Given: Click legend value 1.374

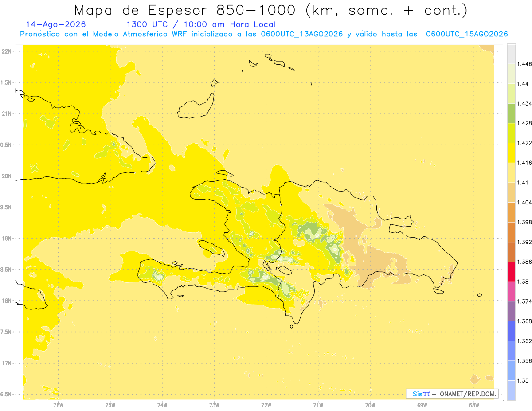Looking at the screenshot, I should (x=525, y=301).
